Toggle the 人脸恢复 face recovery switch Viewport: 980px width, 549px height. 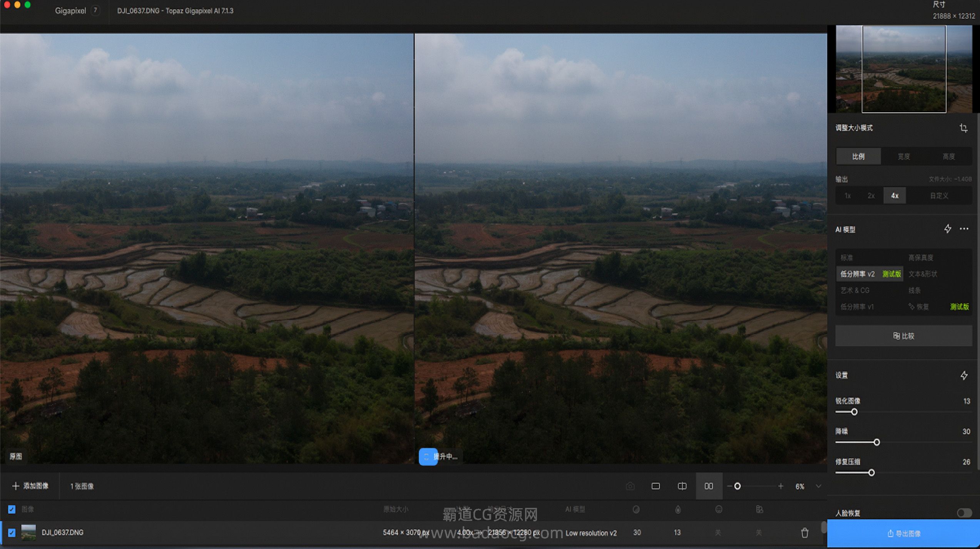964,513
